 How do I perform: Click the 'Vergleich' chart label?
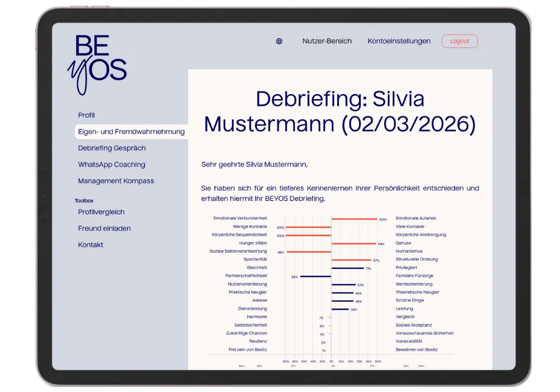tap(405, 316)
